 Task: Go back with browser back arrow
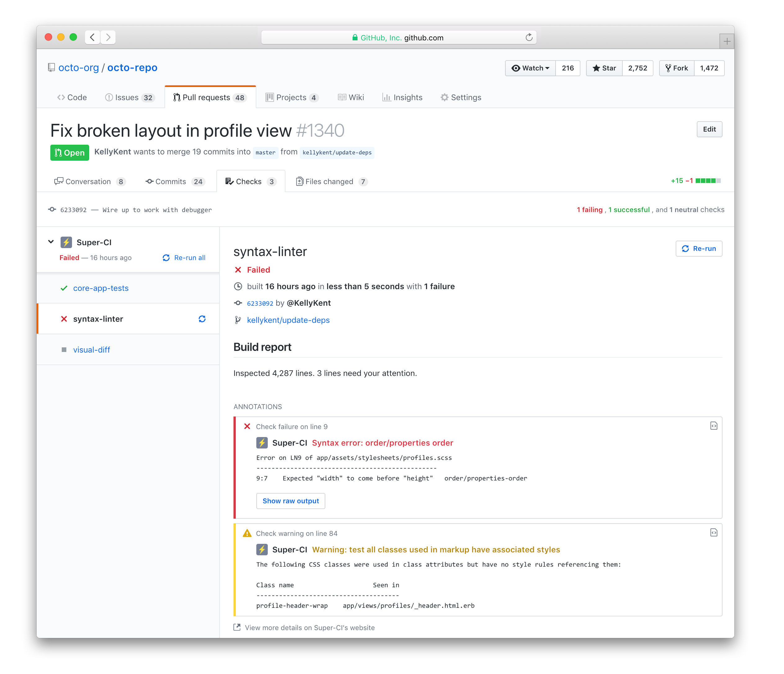pos(92,37)
